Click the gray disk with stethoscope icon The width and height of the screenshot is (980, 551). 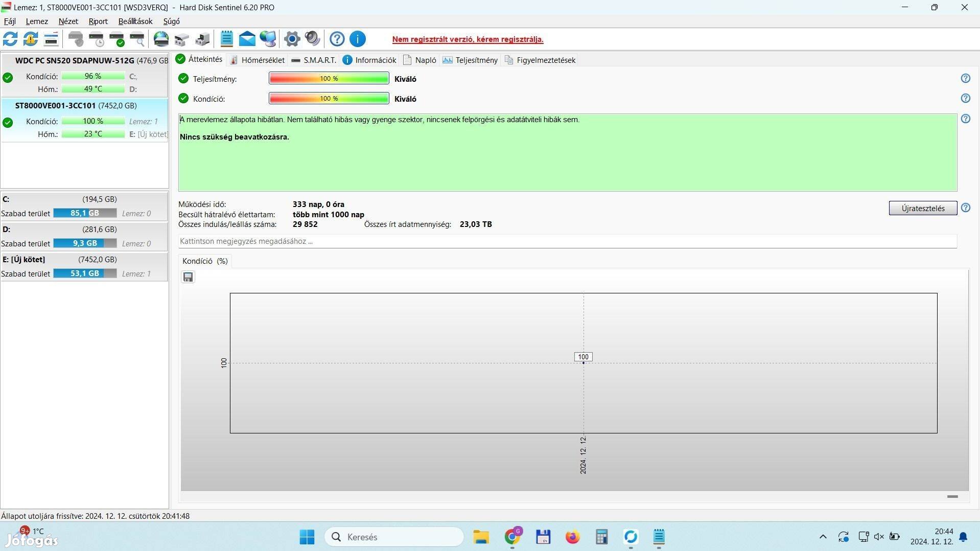(x=76, y=39)
